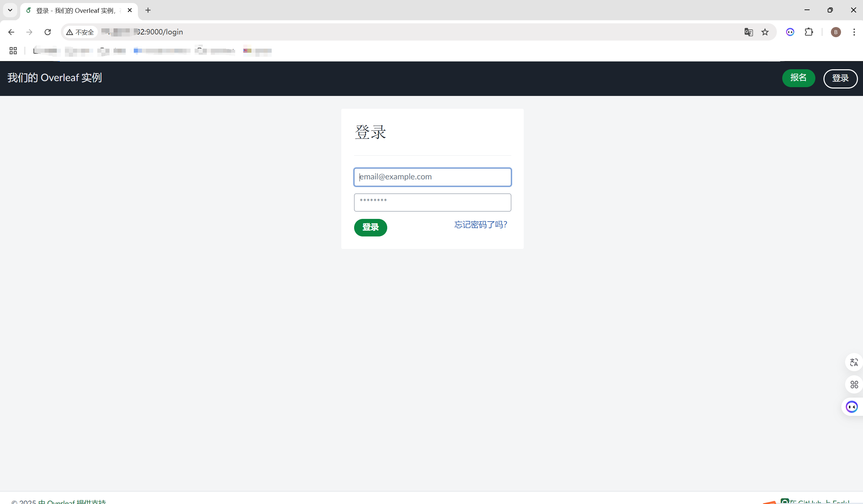Click the floating four-circles icon on right edge

point(854,384)
